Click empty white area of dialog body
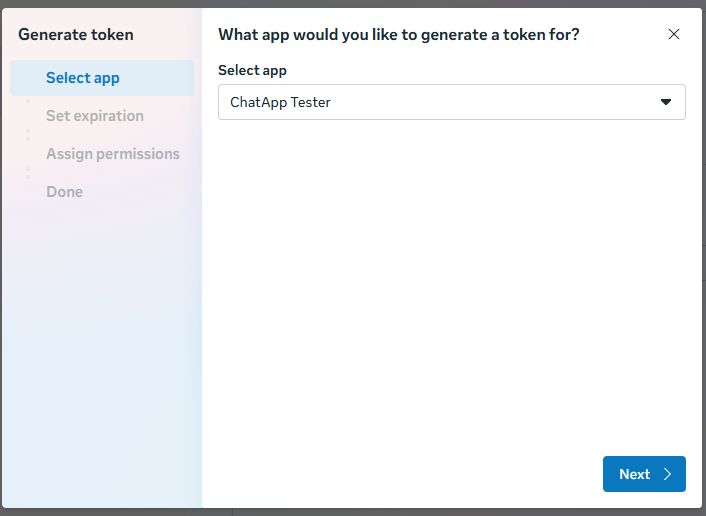The height and width of the screenshot is (516, 706). tap(450, 300)
